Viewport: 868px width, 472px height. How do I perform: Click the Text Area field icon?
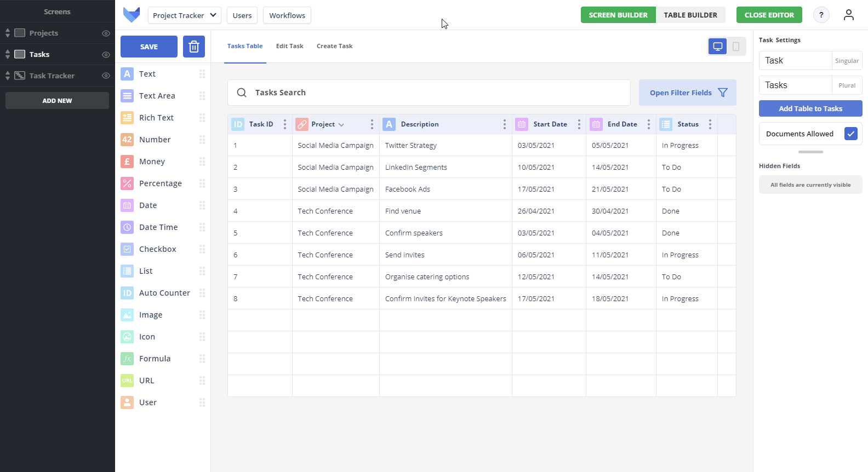tap(127, 96)
